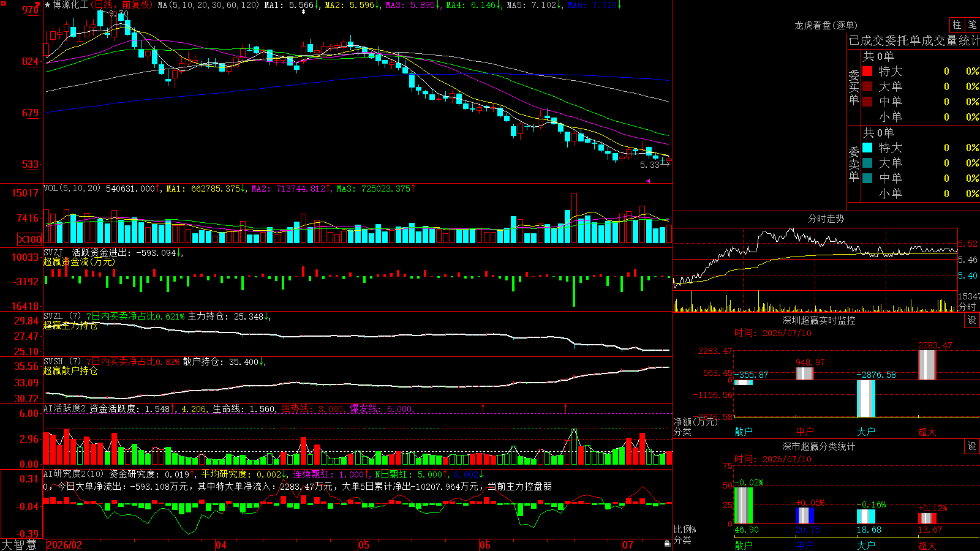Click the dark red 大单 buy-order swatch
Screen dimensions: 980x551
pyautogui.click(x=867, y=86)
